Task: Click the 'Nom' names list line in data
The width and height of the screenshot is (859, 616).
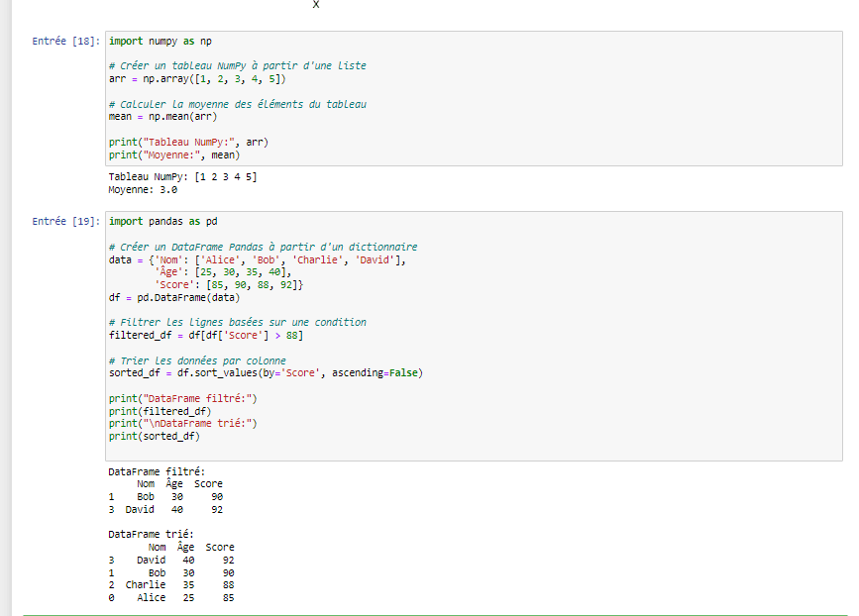Action: click(258, 259)
